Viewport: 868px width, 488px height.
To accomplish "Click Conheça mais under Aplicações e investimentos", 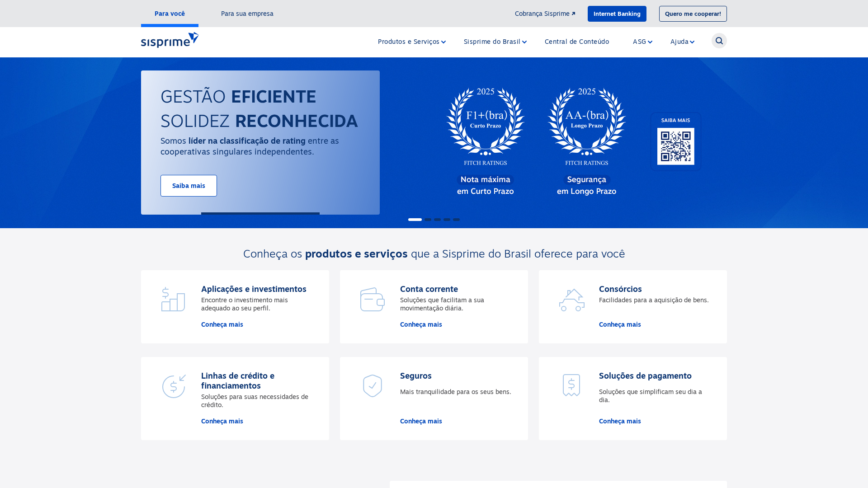I will click(x=222, y=324).
